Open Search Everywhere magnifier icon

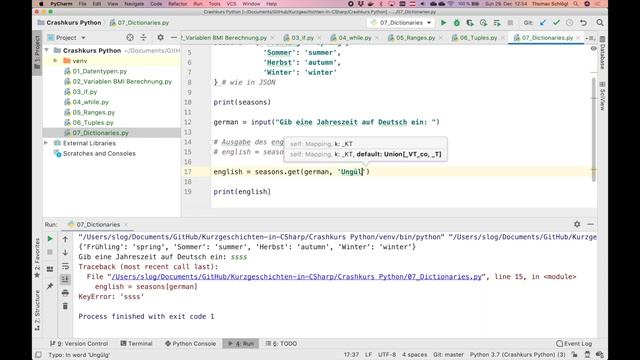[x=600, y=23]
